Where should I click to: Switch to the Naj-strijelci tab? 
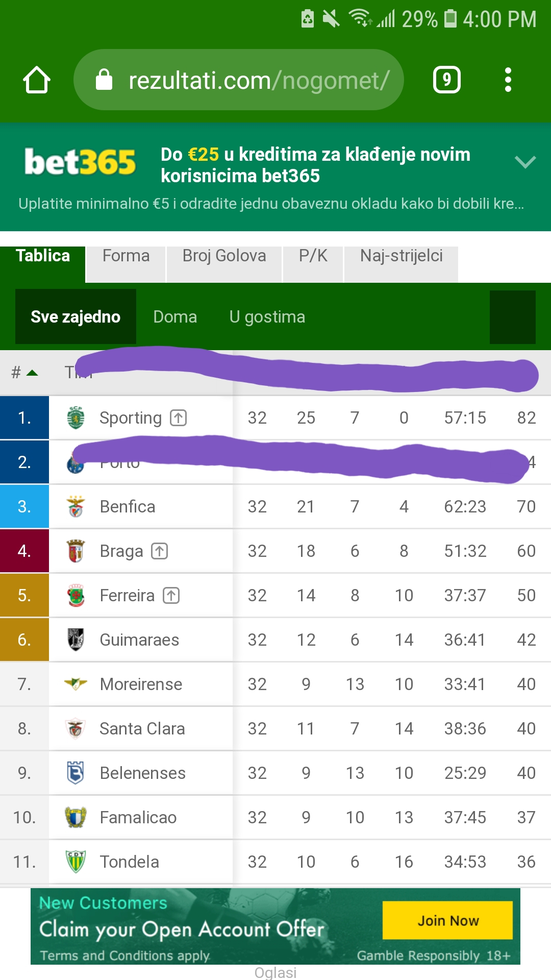tap(402, 256)
